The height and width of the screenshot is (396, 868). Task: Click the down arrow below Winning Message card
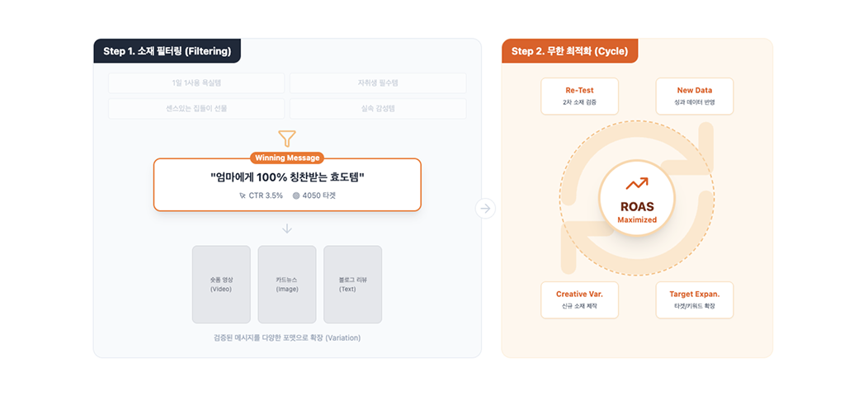click(287, 228)
